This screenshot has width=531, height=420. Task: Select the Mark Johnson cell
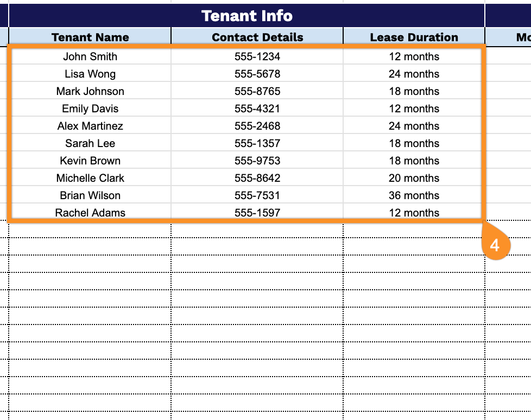[90, 91]
